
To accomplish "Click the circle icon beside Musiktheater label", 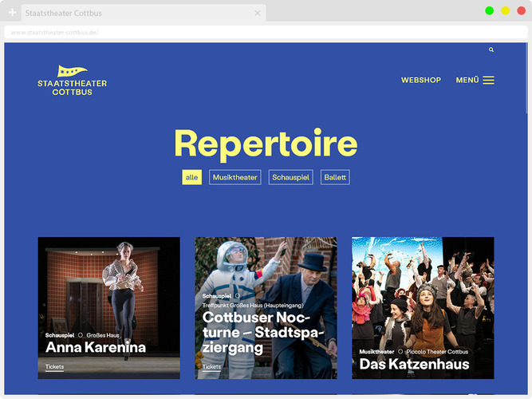I will [400, 351].
